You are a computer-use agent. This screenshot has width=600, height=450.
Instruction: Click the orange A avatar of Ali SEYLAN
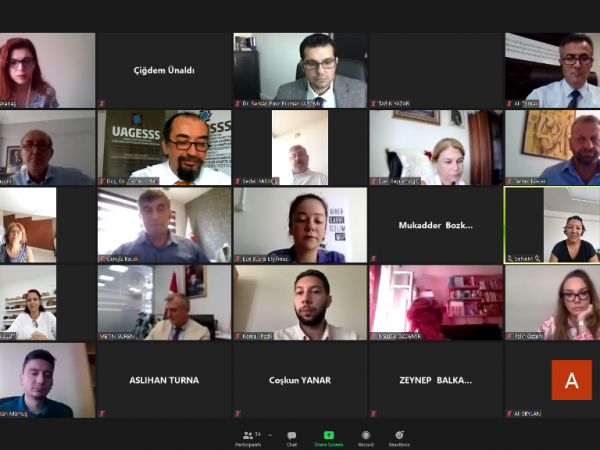pyautogui.click(x=571, y=380)
